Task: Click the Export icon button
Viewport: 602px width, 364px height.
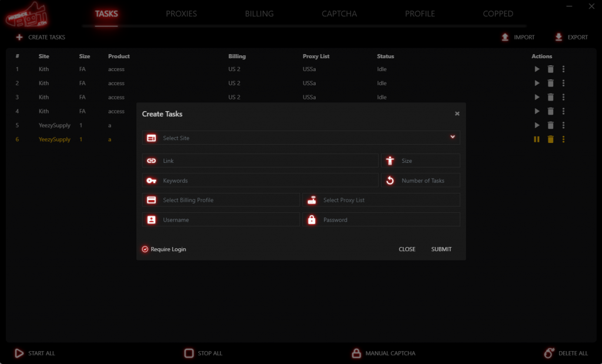Action: [x=558, y=37]
